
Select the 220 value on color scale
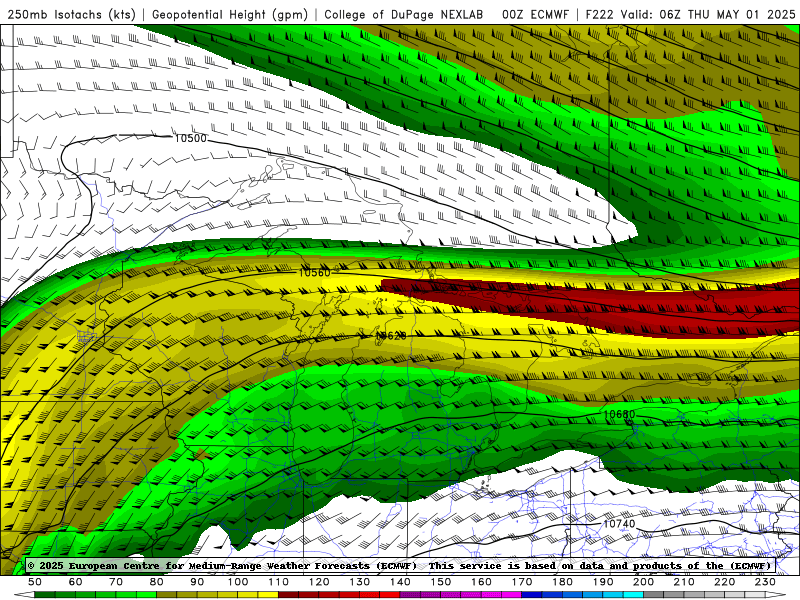point(724,582)
